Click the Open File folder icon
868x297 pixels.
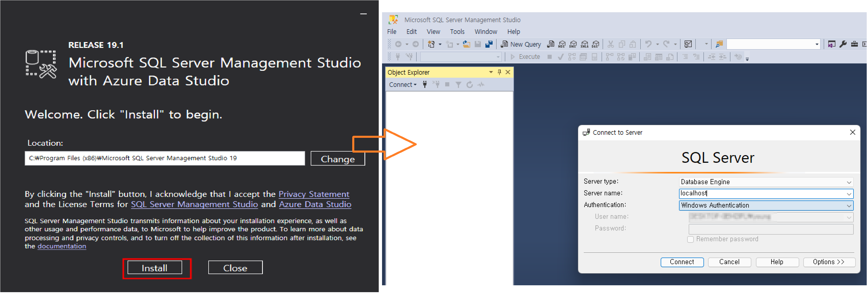(x=466, y=44)
